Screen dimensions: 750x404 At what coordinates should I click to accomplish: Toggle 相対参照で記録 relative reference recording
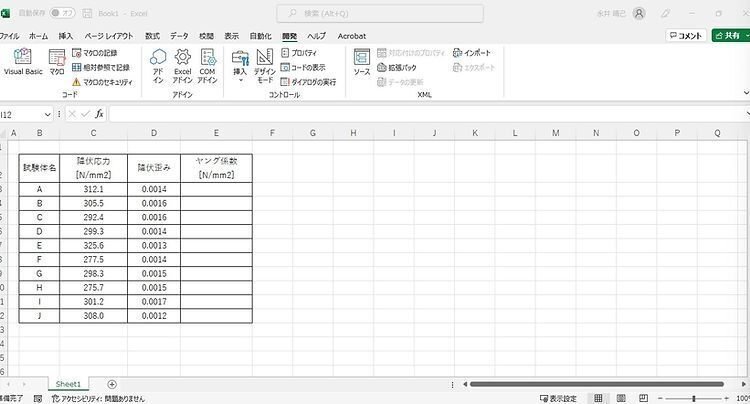(101, 67)
